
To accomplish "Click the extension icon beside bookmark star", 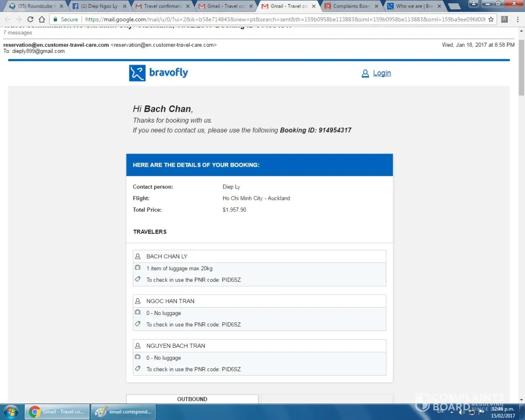I will pos(504,19).
